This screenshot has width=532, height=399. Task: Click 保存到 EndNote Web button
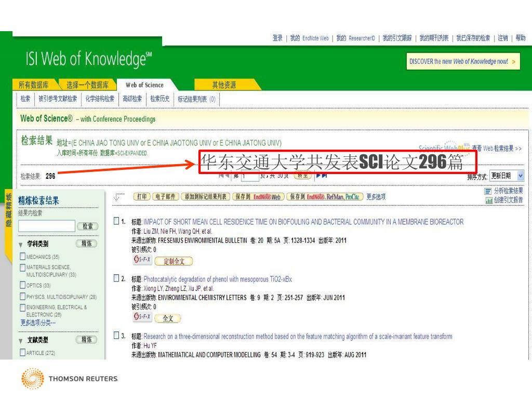258,197
